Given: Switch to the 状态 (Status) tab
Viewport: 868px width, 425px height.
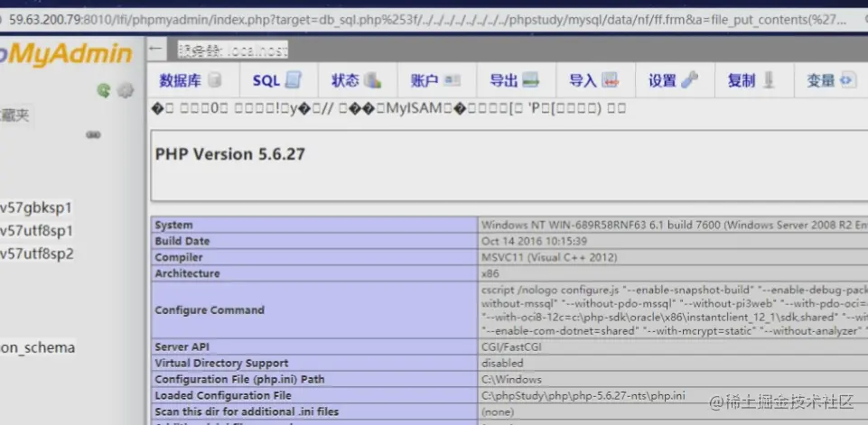Looking at the screenshot, I should click(357, 80).
